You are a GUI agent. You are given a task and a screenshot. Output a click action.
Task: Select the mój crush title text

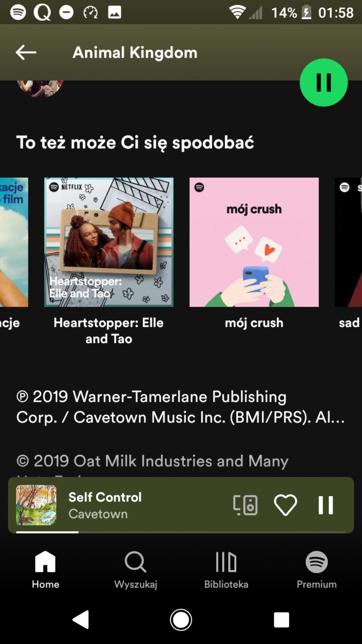(254, 323)
